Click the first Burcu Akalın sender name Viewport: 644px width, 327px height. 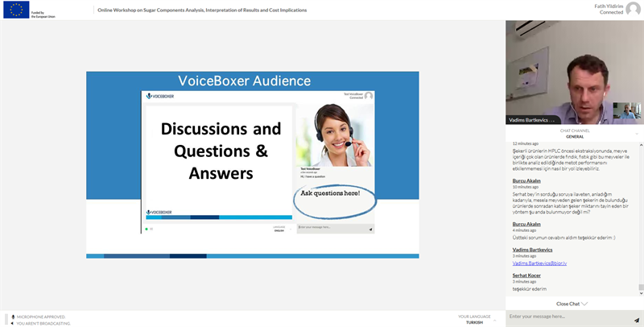tap(527, 180)
